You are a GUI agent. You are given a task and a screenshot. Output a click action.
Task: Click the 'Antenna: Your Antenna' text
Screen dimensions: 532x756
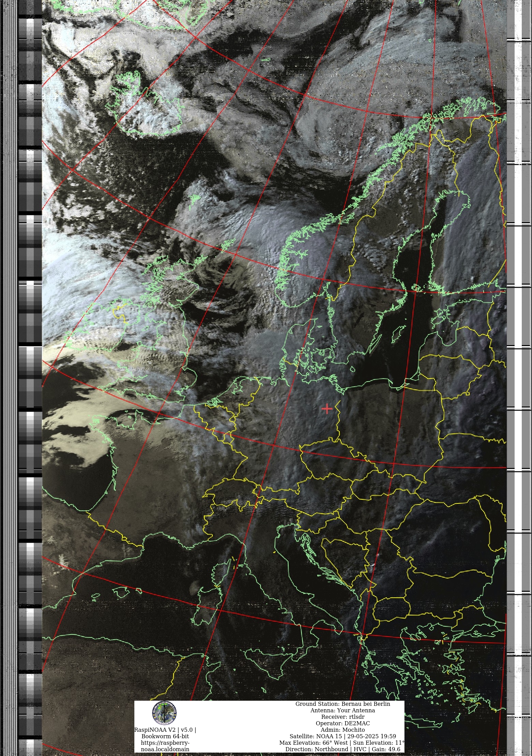tap(342, 710)
